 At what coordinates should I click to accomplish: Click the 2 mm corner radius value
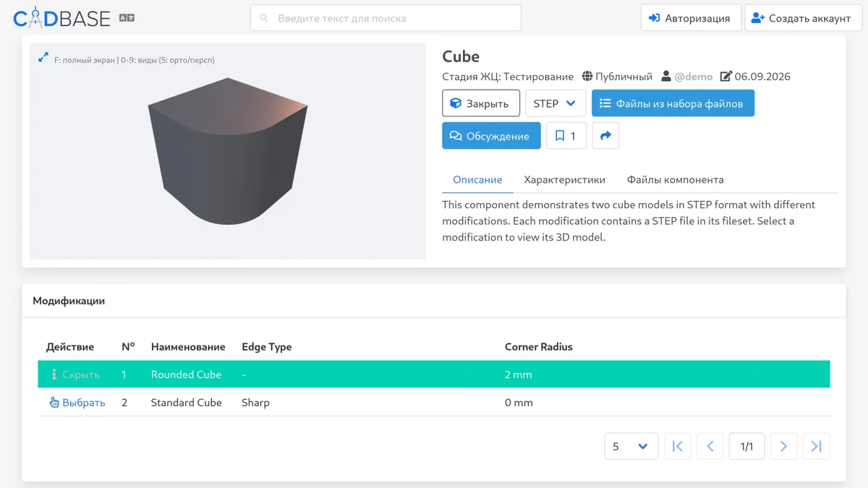pyautogui.click(x=518, y=374)
